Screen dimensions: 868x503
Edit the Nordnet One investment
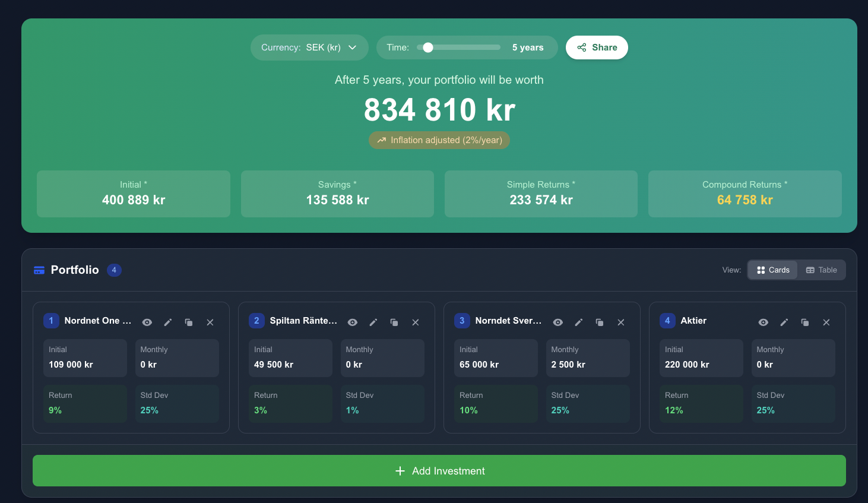tap(168, 322)
